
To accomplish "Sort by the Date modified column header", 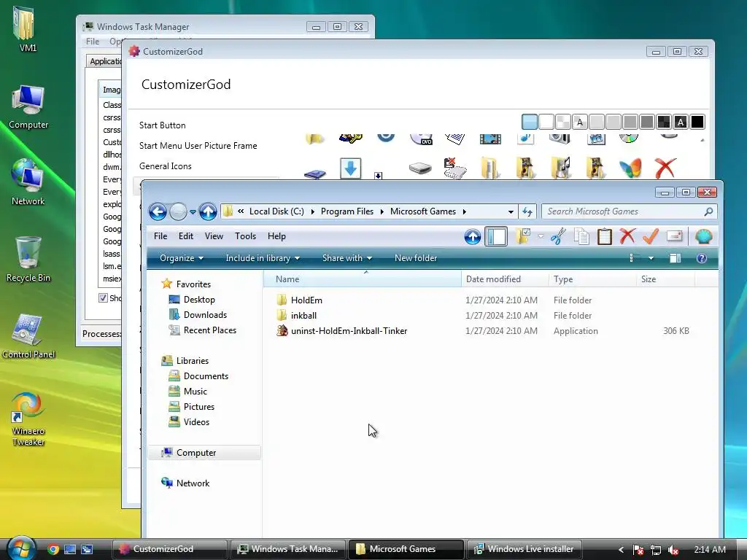I will tap(505, 279).
